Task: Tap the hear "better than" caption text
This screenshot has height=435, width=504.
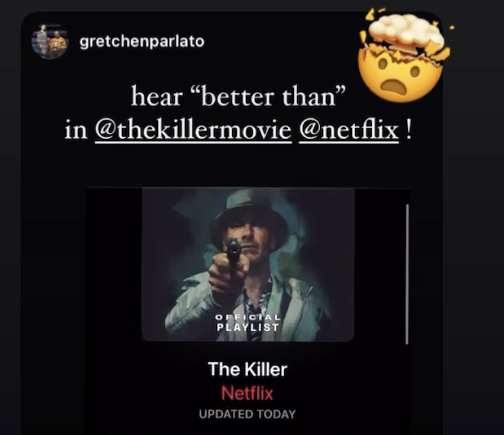Action: pyautogui.click(x=238, y=96)
